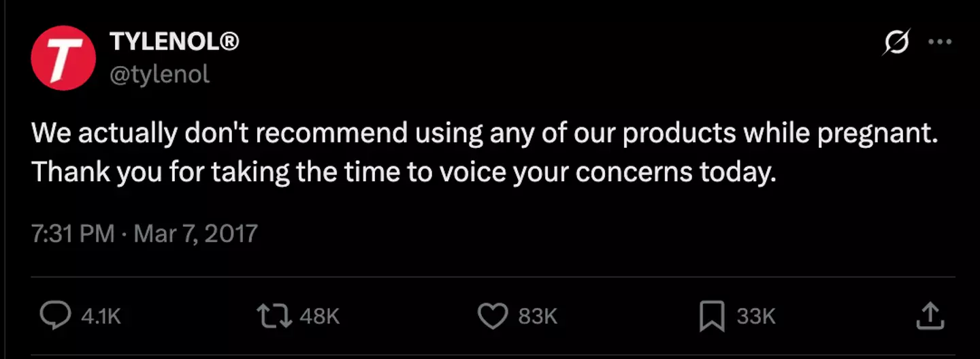
Task: Open the @tylenol handle link
Action: tap(159, 72)
